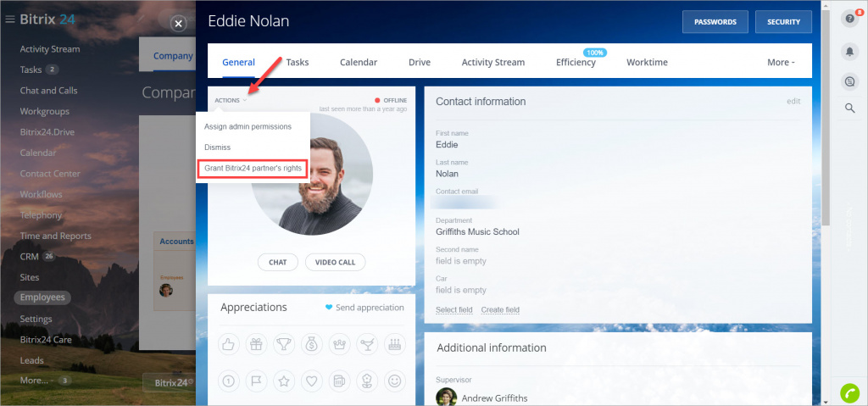Click the SECURITY button
This screenshot has height=406, width=868.
point(783,21)
